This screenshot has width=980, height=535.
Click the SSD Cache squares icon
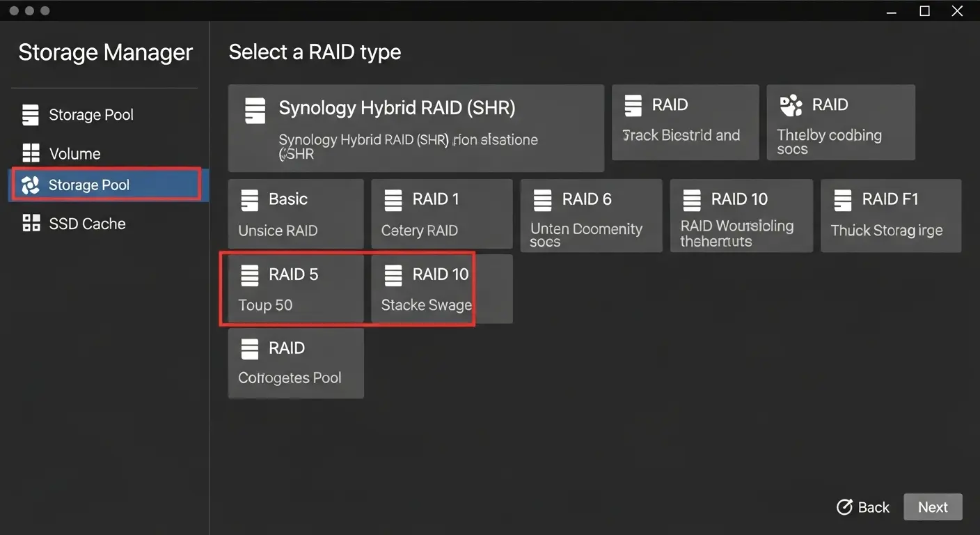pyautogui.click(x=31, y=223)
